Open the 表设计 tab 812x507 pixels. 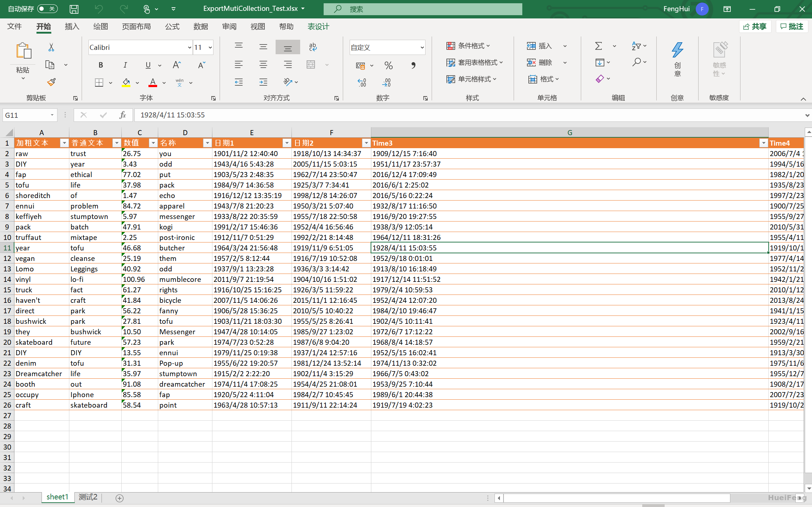pyautogui.click(x=318, y=26)
